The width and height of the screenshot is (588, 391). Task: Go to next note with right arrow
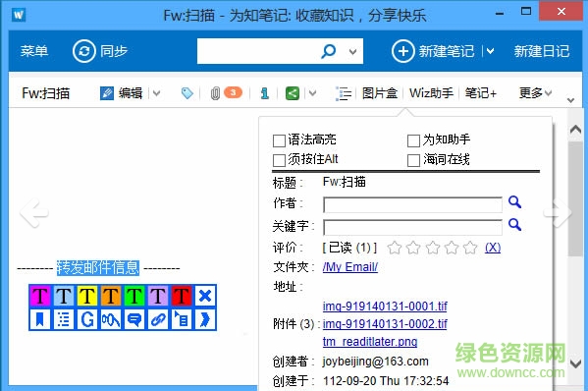558,212
